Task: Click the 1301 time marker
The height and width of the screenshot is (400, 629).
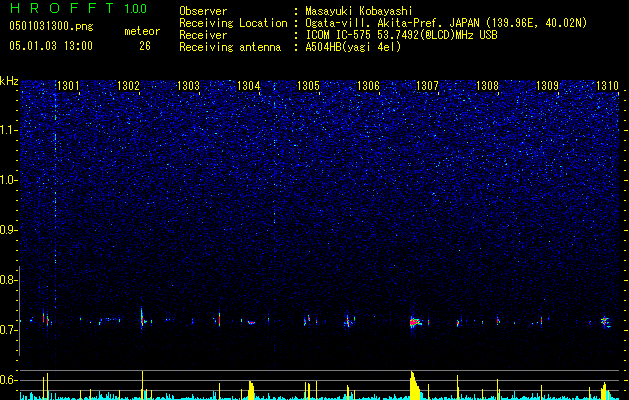Action: pos(68,86)
